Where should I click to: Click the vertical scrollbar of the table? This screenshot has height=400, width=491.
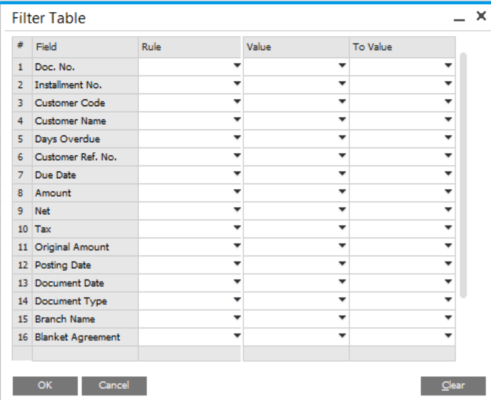[463, 175]
